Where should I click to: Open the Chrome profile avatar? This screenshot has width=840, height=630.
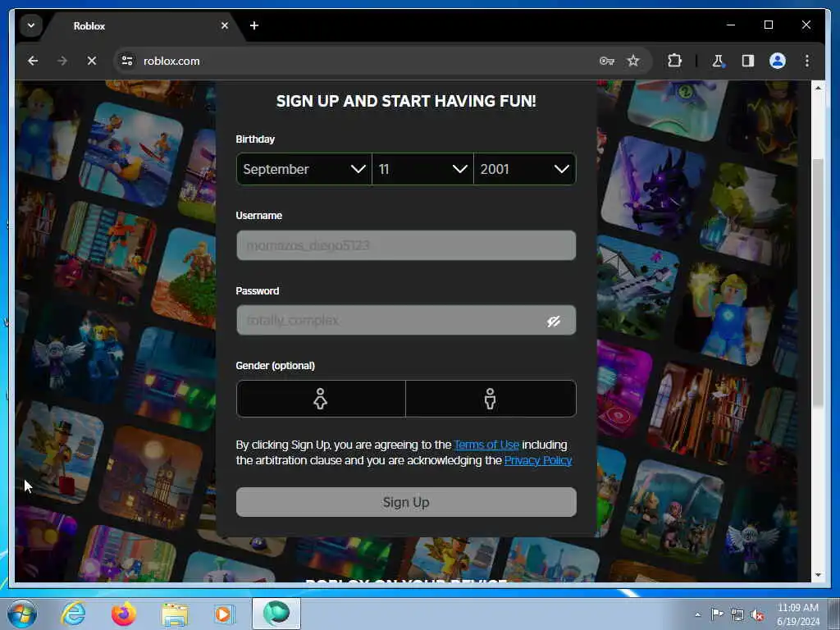click(x=778, y=61)
